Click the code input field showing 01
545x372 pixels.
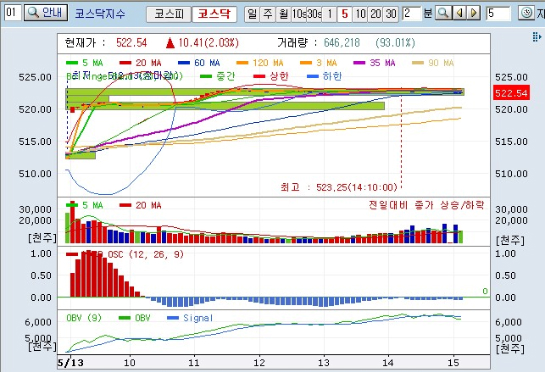(13, 13)
